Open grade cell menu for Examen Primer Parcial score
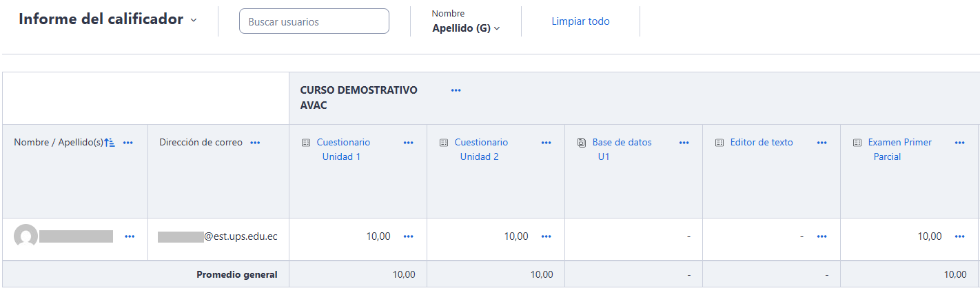Screen dimensions: 980x295 point(960,236)
